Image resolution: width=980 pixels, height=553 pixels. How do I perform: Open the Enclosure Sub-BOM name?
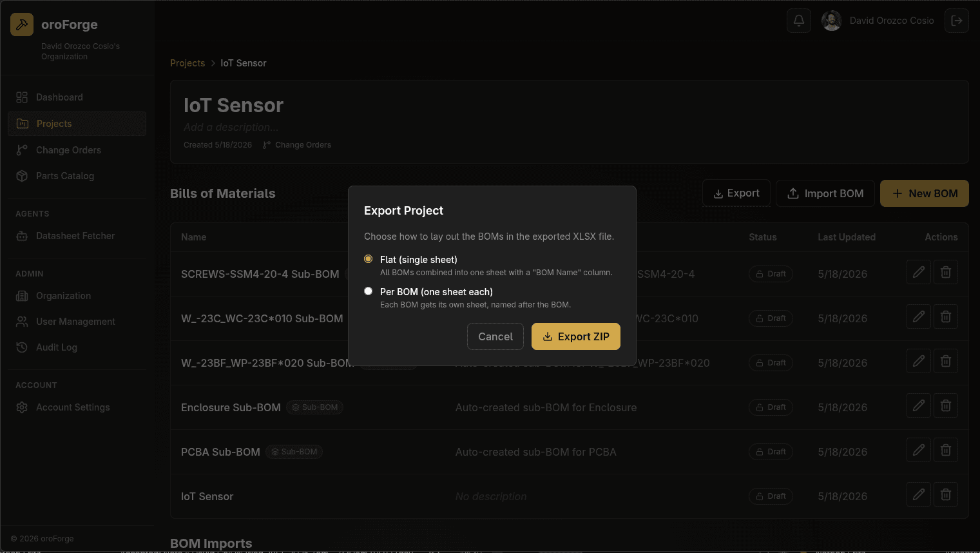click(x=231, y=407)
